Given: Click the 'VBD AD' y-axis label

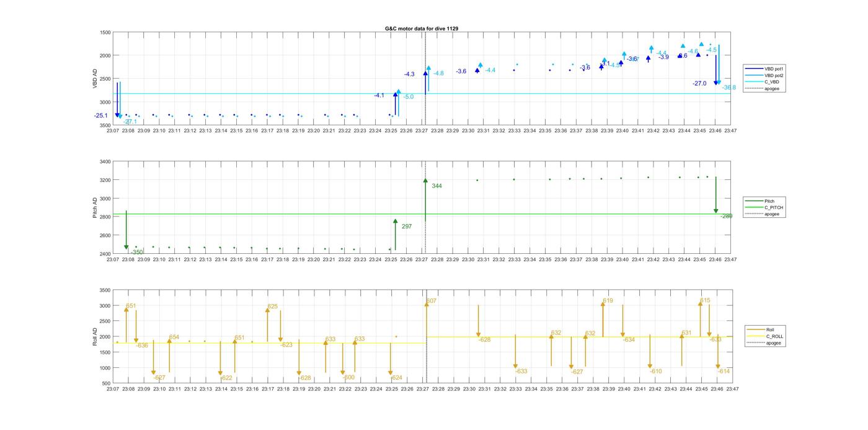Looking at the screenshot, I should 95,78.
